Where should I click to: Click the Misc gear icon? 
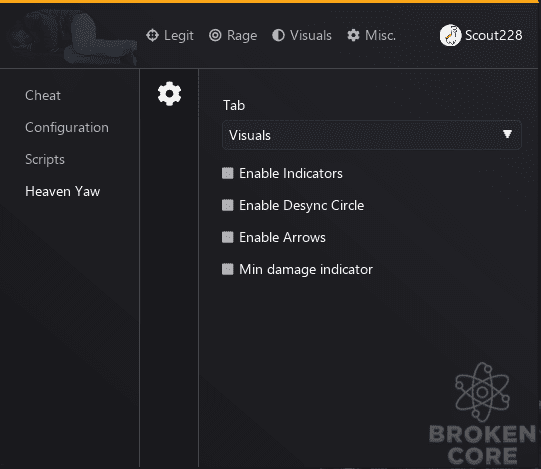[353, 35]
